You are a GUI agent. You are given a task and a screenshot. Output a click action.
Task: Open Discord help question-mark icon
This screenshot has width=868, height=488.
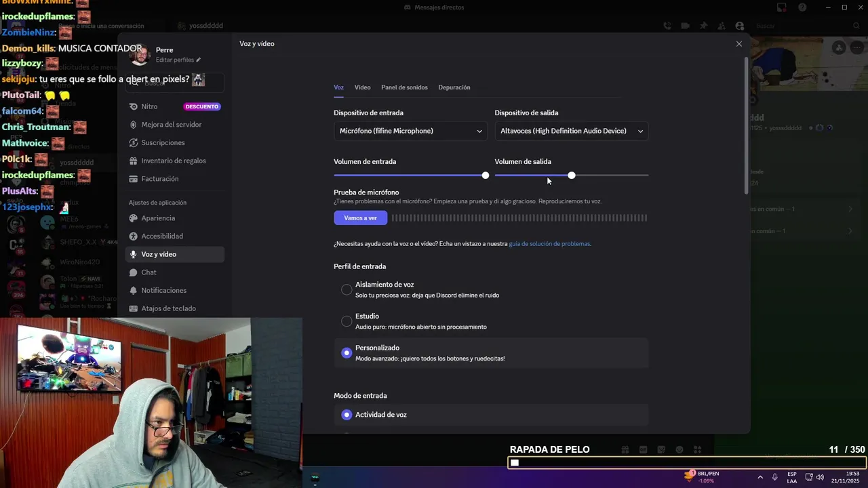pos(803,7)
